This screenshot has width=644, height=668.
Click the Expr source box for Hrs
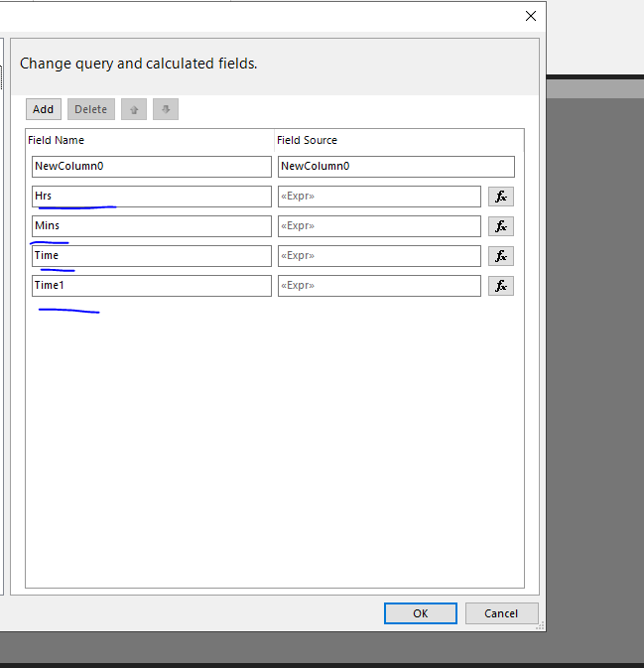379,197
